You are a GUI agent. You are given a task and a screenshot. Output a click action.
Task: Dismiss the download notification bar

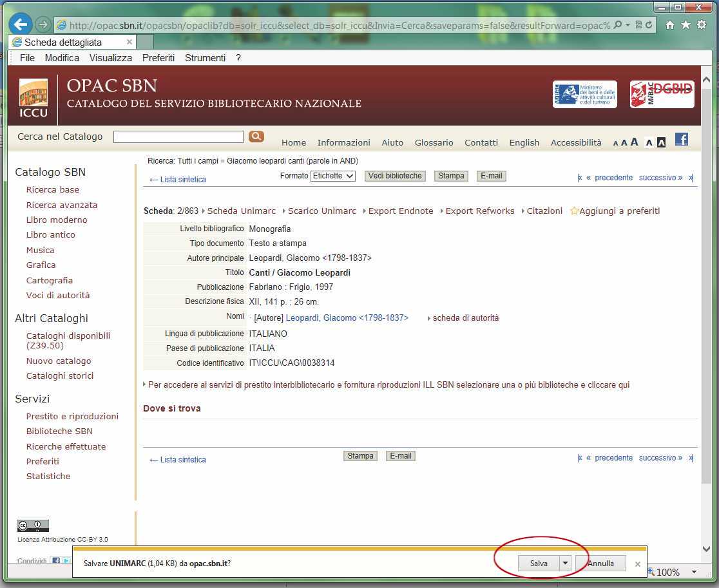(637, 564)
